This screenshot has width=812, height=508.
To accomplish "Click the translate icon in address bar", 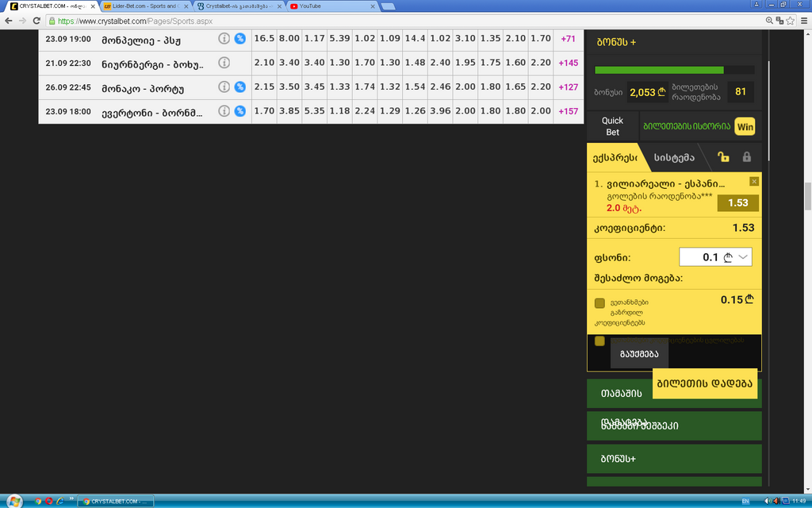I will (779, 21).
